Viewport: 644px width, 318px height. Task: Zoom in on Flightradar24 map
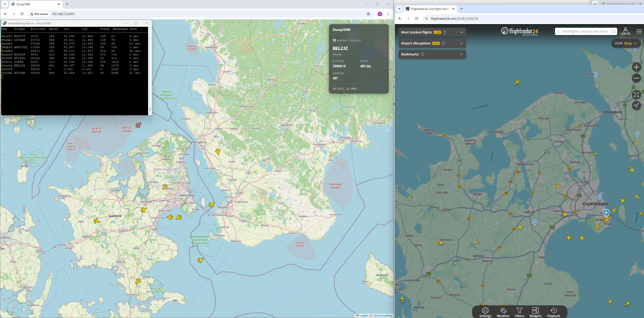coord(636,67)
